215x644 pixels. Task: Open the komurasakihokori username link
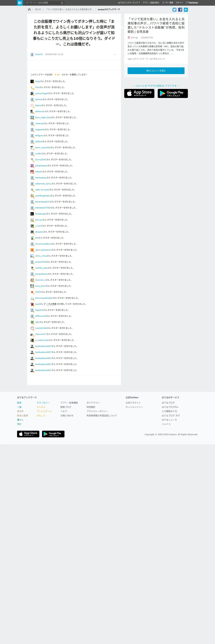pyautogui.click(x=44, y=298)
